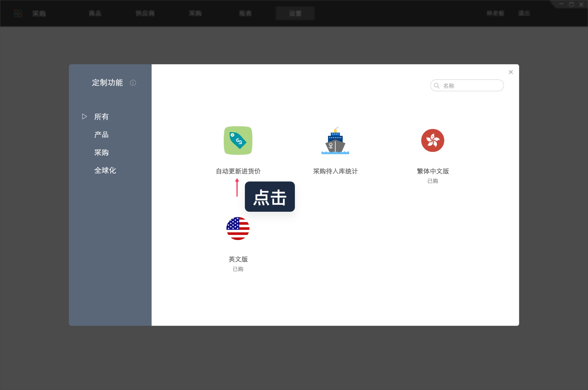The height and width of the screenshot is (390, 588).
Task: Select 产品 in the sidebar
Action: [x=101, y=135]
